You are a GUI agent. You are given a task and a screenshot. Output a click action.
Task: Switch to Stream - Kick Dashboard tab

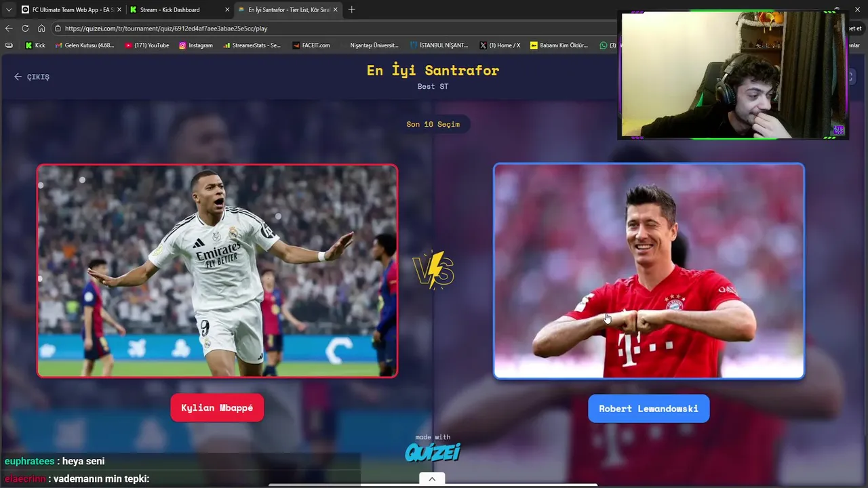click(x=178, y=9)
